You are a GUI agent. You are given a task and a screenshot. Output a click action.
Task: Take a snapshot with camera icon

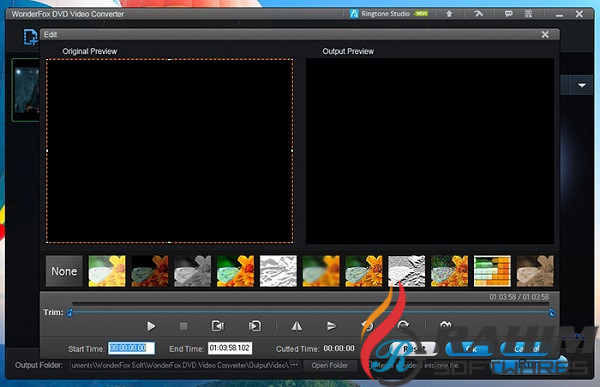tap(445, 325)
